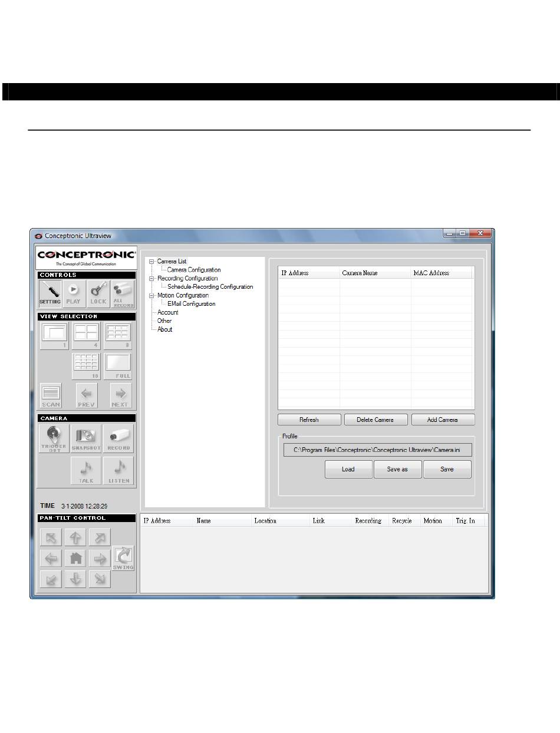Screen dimensions: 560x733
Task: Pan-tilt camera up-right arrow
Action: 100,537
